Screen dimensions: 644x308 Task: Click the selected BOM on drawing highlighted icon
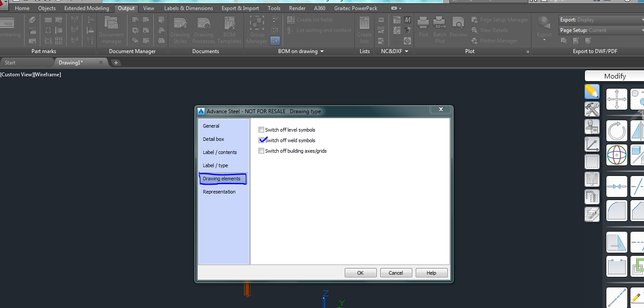tap(275, 41)
